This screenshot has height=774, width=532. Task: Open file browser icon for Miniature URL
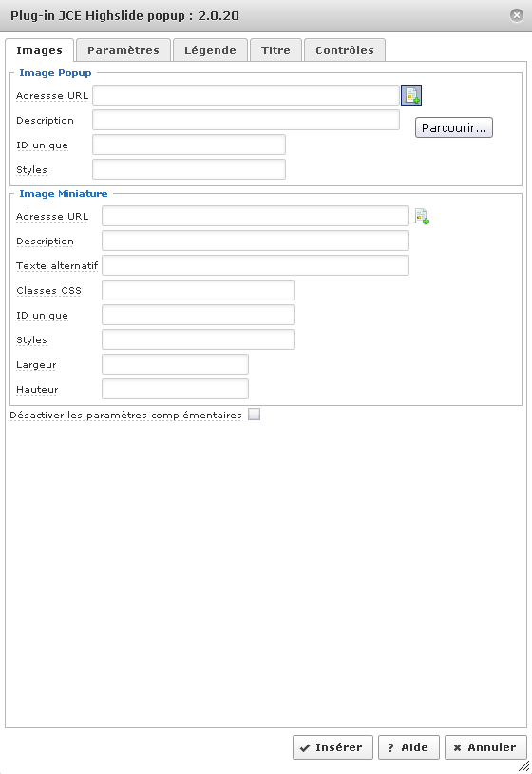point(422,217)
